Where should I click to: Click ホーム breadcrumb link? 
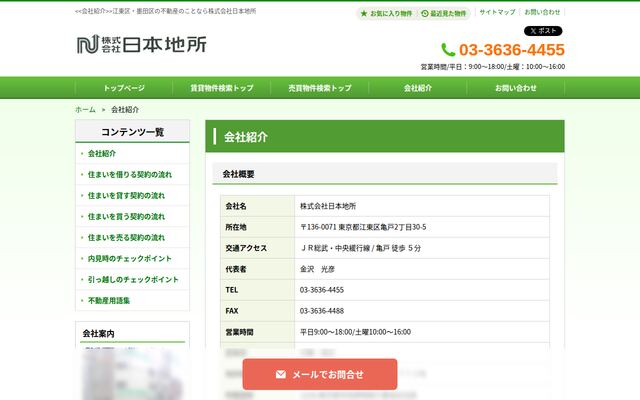tap(85, 109)
